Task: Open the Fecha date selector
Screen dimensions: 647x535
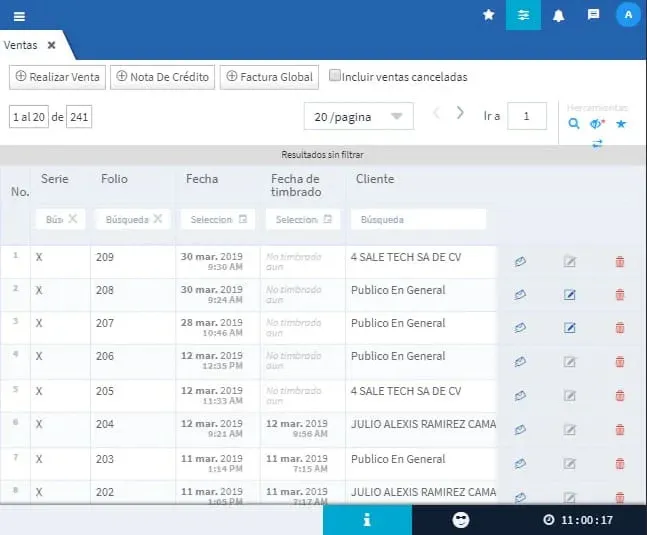Action: [x=218, y=219]
